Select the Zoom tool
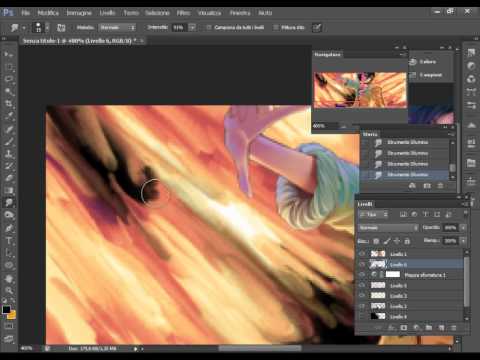The width and height of the screenshot is (480, 360). (9, 290)
